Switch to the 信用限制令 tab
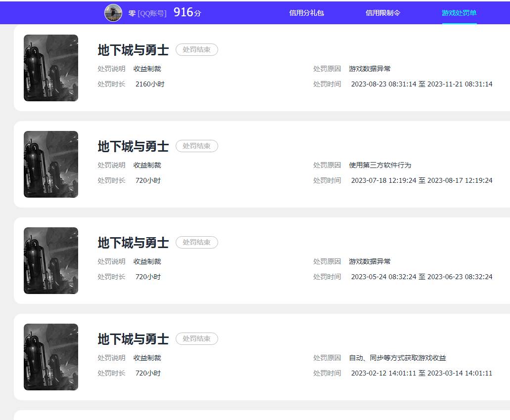 tap(382, 13)
